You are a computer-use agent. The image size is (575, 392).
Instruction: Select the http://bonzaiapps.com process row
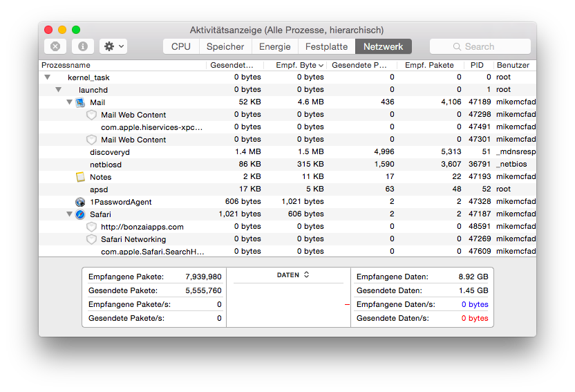click(287, 227)
